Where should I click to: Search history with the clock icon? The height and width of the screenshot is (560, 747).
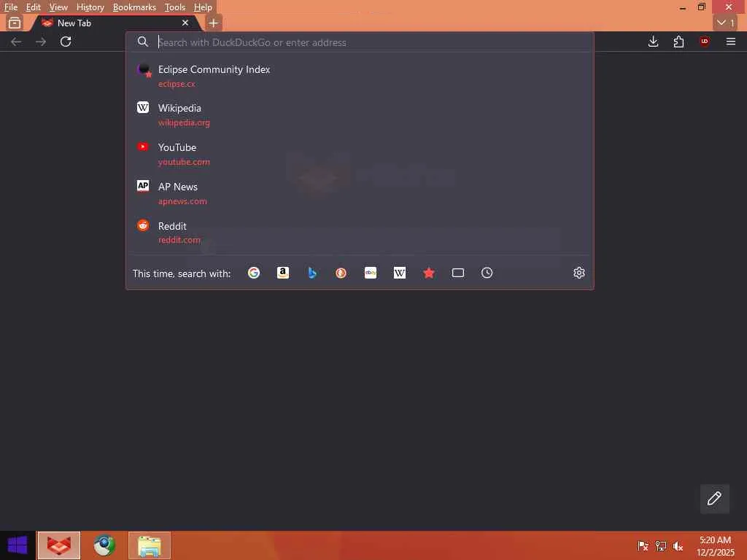[487, 273]
